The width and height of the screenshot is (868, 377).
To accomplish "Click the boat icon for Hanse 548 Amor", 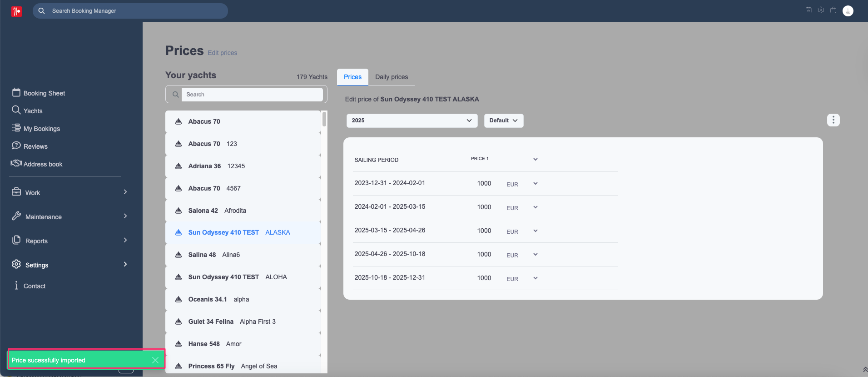I will click(x=179, y=344).
